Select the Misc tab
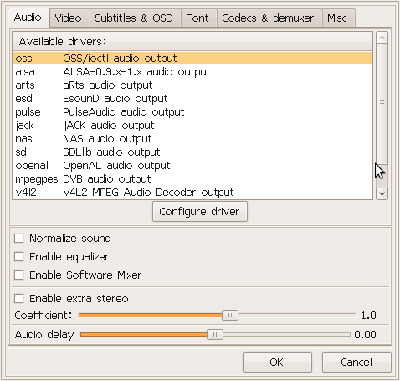 click(338, 18)
